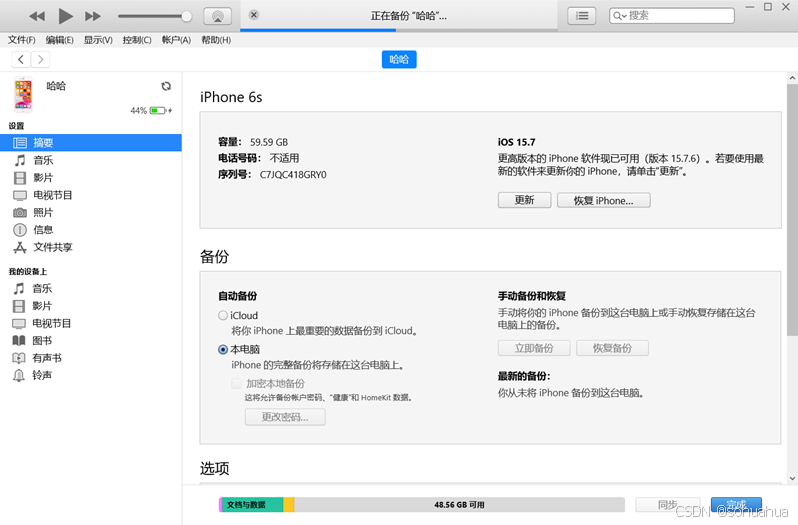The width and height of the screenshot is (798, 525).
Task: Click the battery indicator icon
Action: coord(160,110)
